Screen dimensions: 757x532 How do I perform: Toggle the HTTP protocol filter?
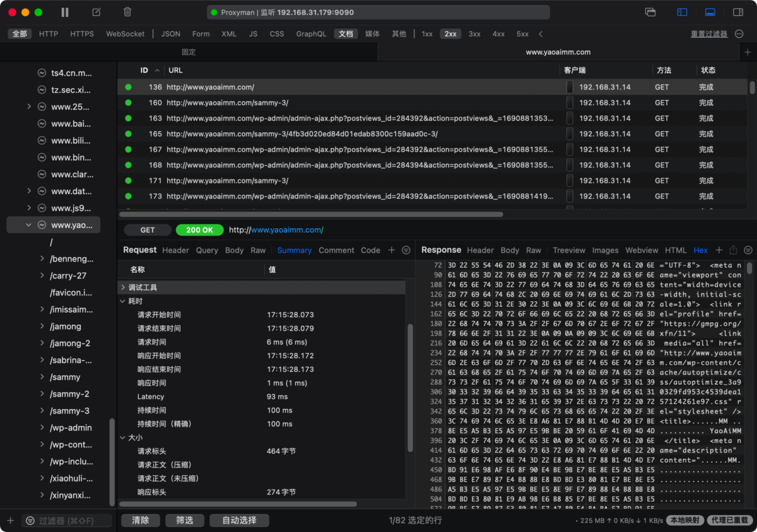click(49, 34)
